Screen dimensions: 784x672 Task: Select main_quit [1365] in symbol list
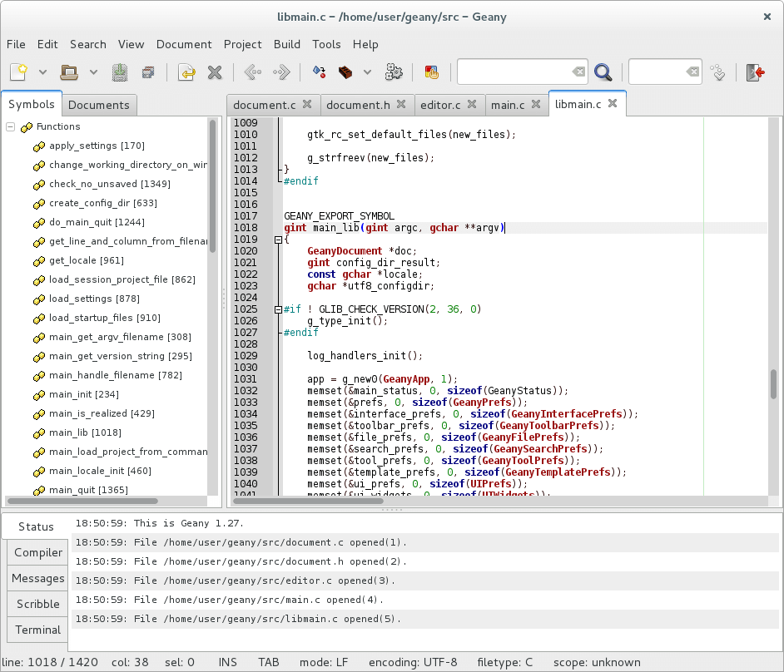[x=88, y=490]
